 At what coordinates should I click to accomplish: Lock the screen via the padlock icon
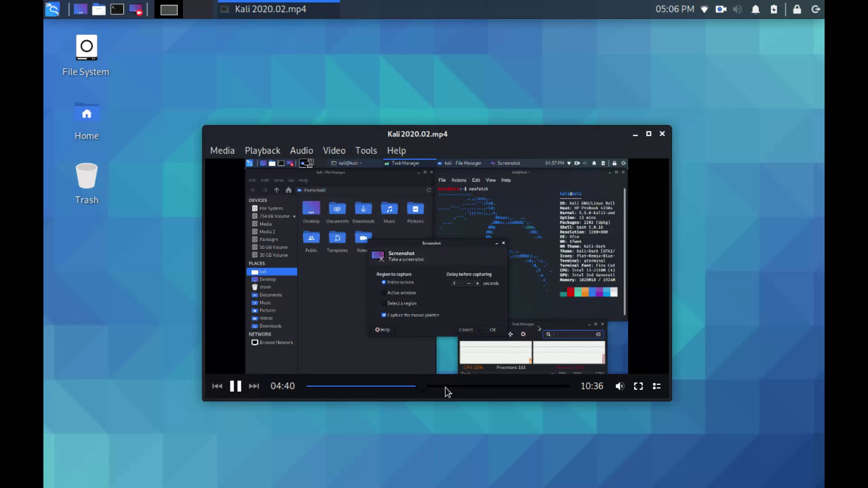point(797,9)
